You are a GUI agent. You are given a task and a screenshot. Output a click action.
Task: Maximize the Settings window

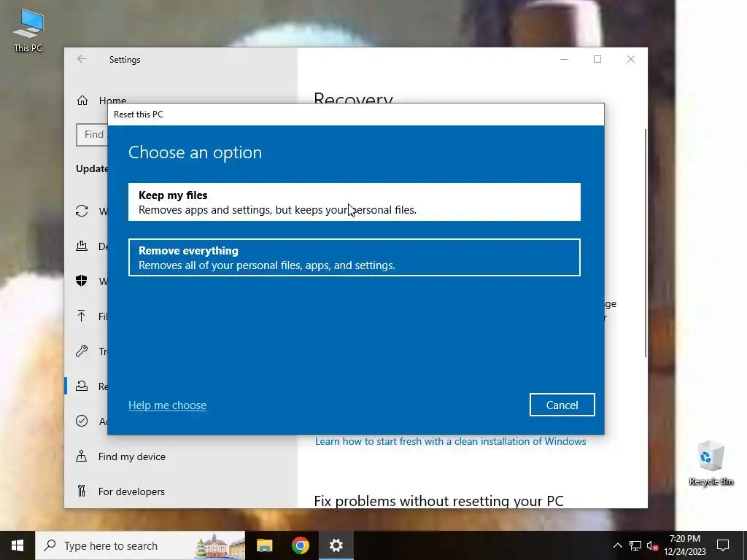point(597,59)
